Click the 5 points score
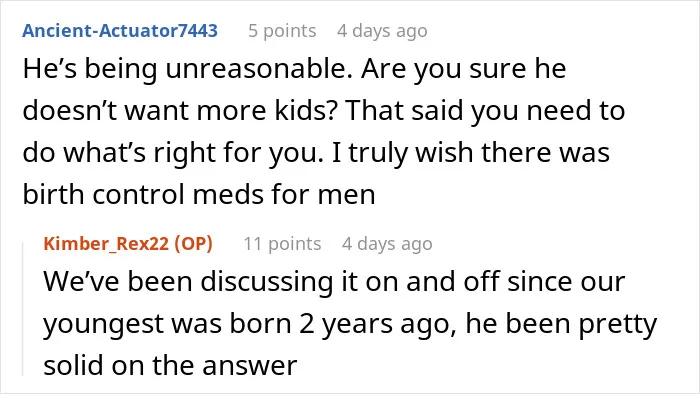This screenshot has width=700, height=394. 282,31
